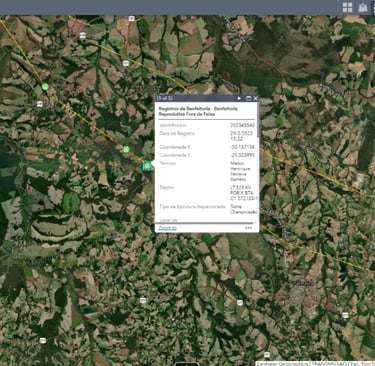Image resolution: width=375 pixels, height=366 pixels.
Task: Click the map attribution text at bottom
Action: click(x=315, y=364)
